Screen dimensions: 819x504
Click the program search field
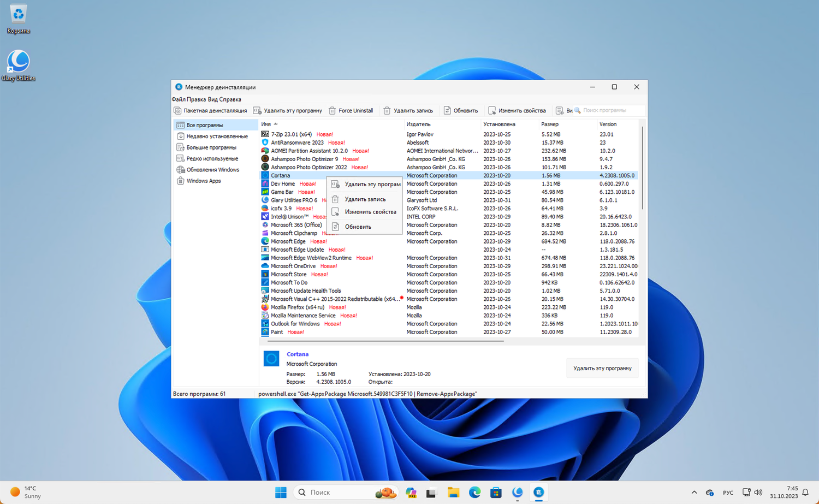610,111
